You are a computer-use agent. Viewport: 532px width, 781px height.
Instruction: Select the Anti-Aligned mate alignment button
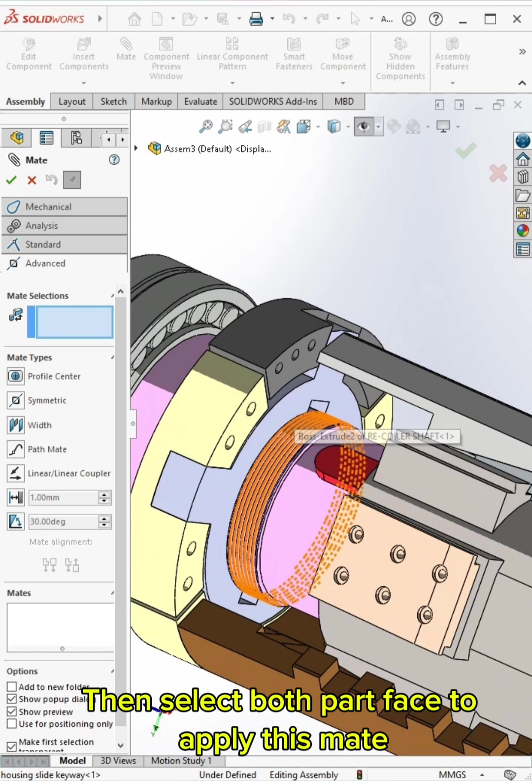click(x=72, y=565)
